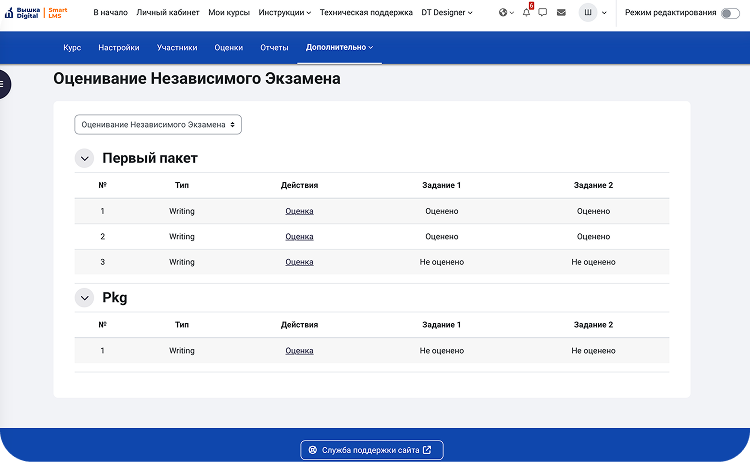The image size is (750, 462).
Task: Open Техническая поддержка
Action: tap(366, 12)
